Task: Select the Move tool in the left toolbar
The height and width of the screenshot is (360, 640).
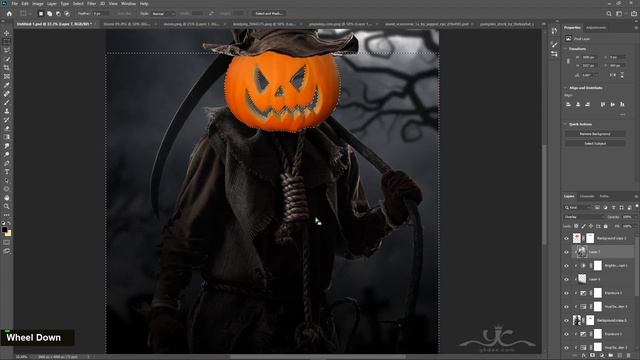Action: [x=7, y=33]
